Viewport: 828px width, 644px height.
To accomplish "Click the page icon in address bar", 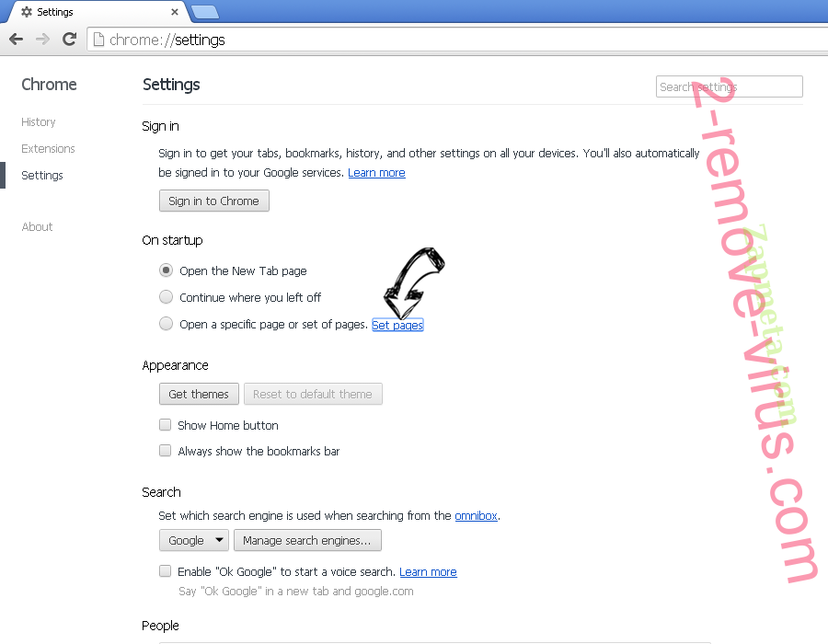I will (x=98, y=40).
